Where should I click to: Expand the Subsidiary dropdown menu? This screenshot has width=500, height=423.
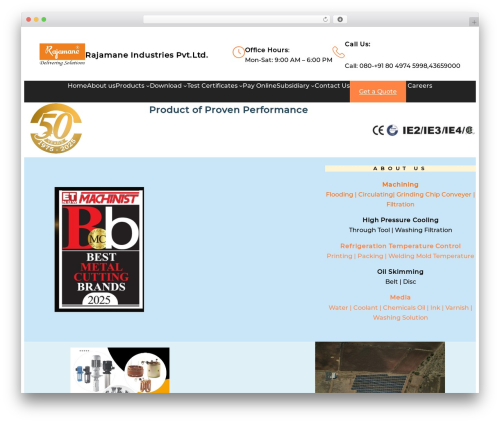click(x=295, y=86)
